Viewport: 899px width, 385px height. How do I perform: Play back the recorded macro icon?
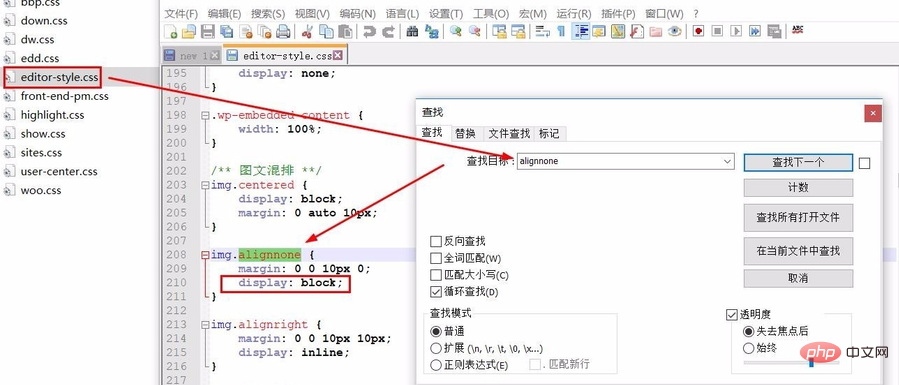tap(736, 32)
